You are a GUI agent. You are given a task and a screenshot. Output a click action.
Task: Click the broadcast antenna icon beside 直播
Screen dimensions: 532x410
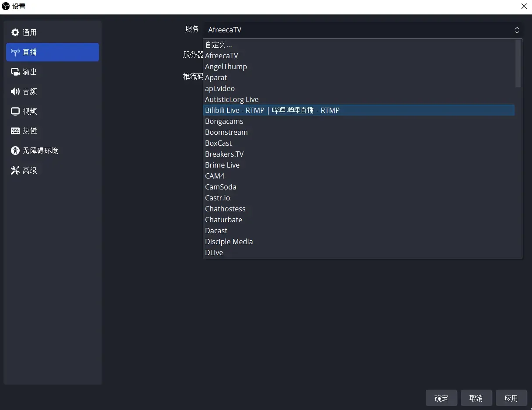[15, 52]
